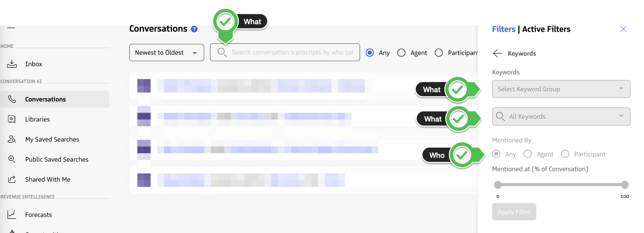
Task: Click the Public Saved Searches magnifier icon
Action: point(12,159)
